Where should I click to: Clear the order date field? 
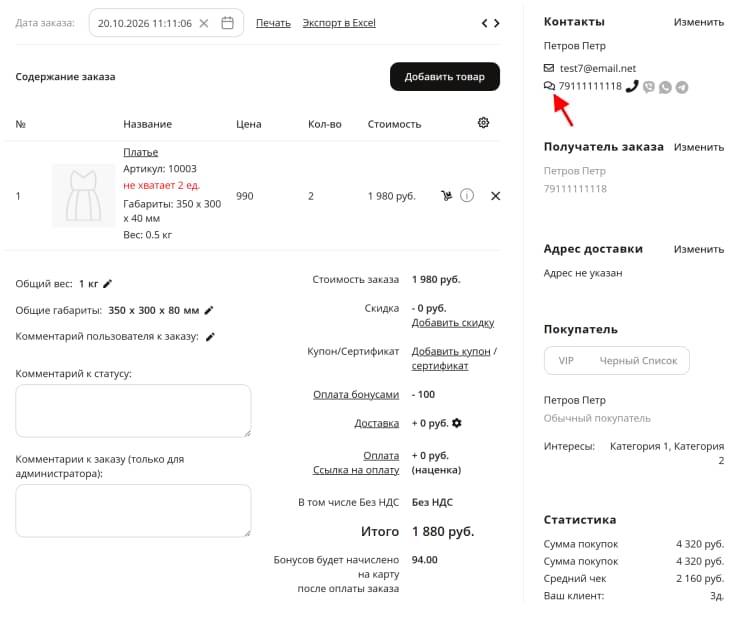(204, 23)
